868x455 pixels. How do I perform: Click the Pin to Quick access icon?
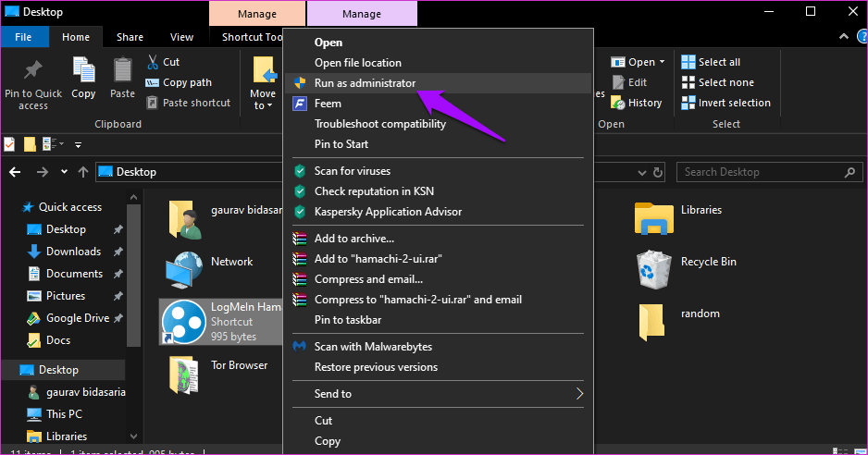tap(32, 70)
